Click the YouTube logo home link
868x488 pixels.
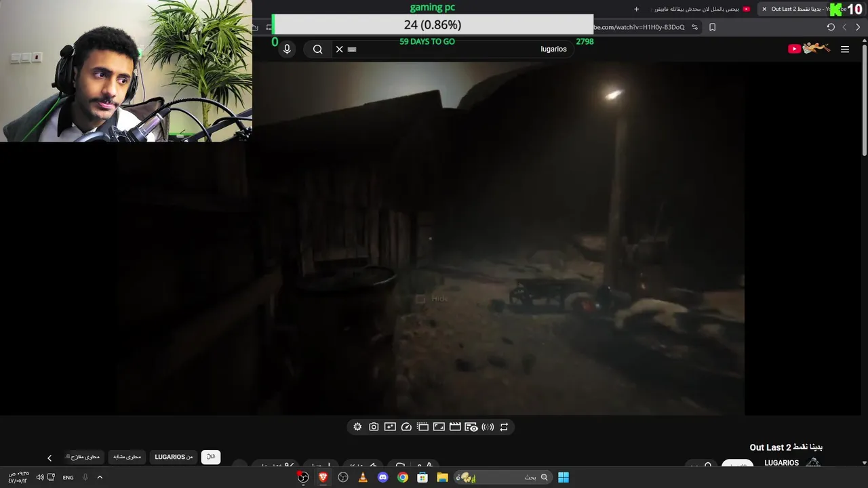[x=809, y=48]
